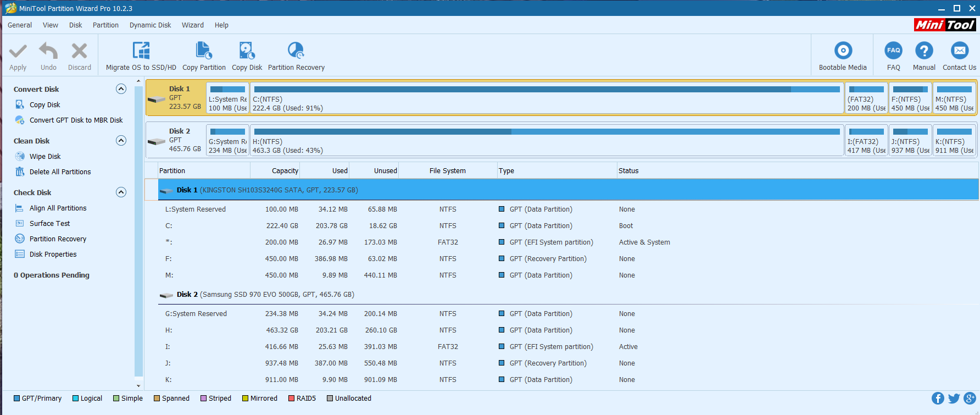Collapse the Convert Disk section
The width and height of the screenshot is (980, 415).
[x=121, y=89]
